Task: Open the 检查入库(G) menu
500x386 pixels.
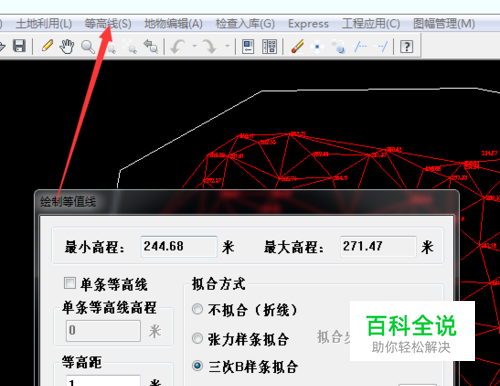Action: pos(245,24)
